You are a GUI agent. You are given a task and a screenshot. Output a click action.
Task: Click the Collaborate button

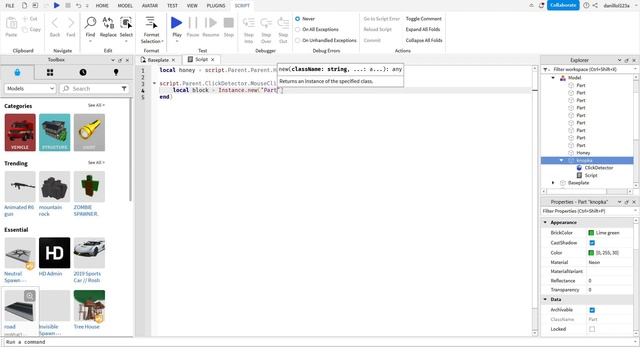(563, 5)
